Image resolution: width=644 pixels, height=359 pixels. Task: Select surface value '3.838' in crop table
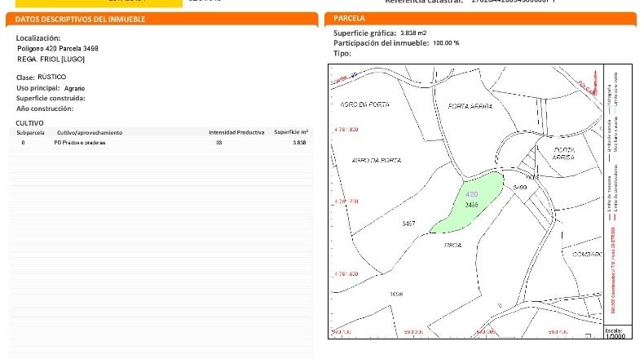(x=299, y=143)
